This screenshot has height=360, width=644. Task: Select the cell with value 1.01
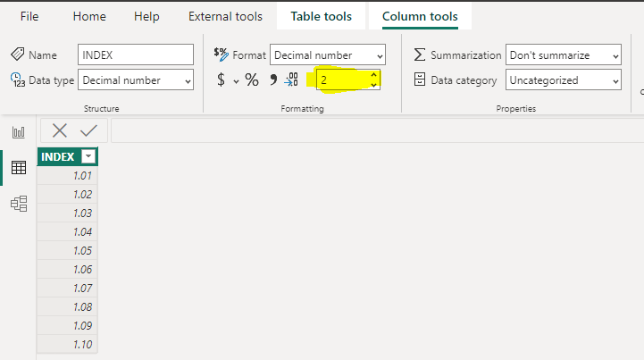point(67,175)
